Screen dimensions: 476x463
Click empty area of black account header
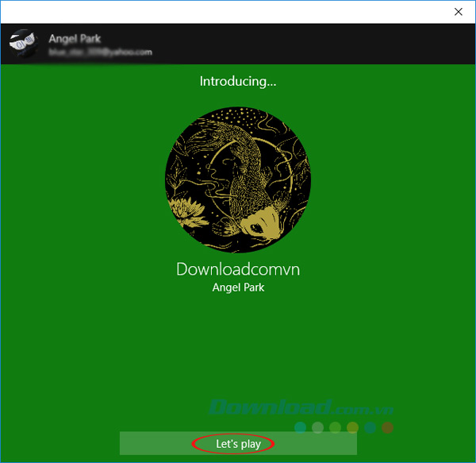(317, 44)
